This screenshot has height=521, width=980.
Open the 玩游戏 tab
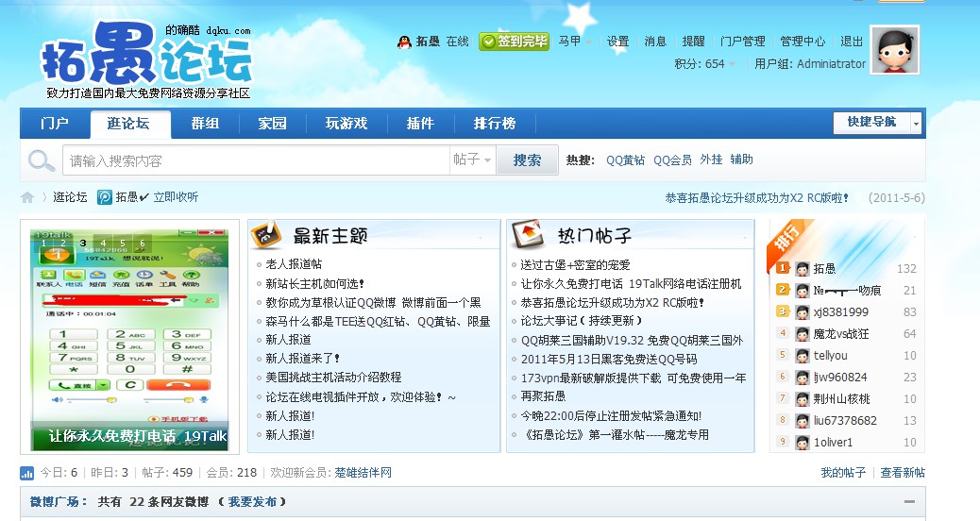(x=346, y=123)
